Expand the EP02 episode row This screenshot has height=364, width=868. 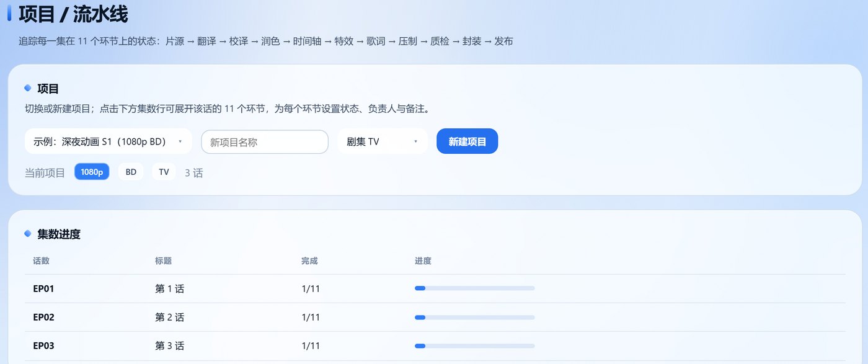coord(435,317)
